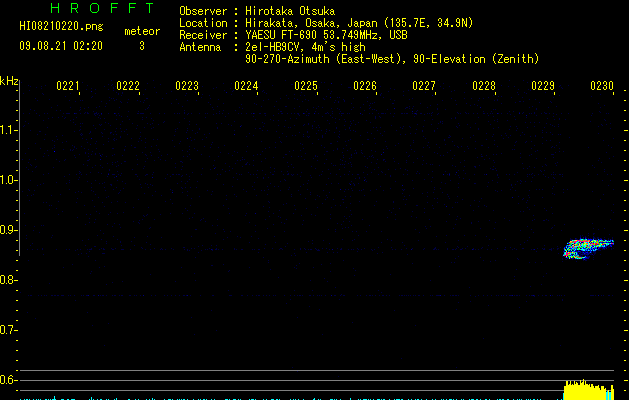Image resolution: width=629 pixels, height=400 pixels.
Task: Click the Receiver line YAESU FT-690
Action: [x=293, y=35]
